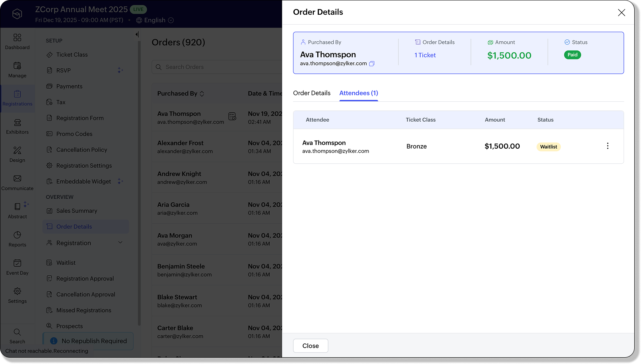The height and width of the screenshot is (364, 641).
Task: Click the Dashboard sidebar icon
Action: tap(17, 38)
